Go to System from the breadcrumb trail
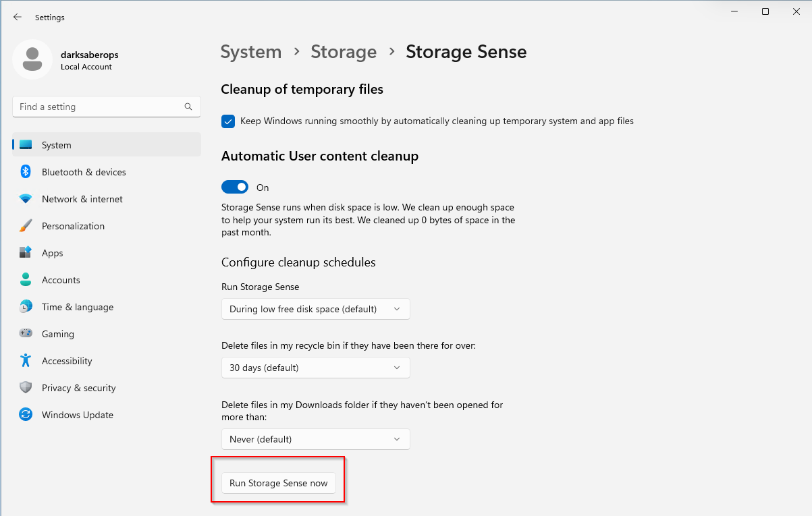 [x=251, y=52]
